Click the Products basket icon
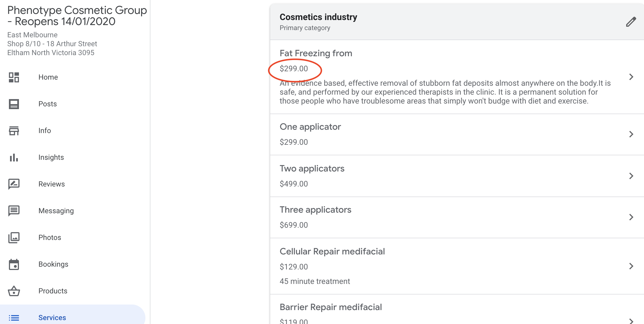 tap(14, 291)
